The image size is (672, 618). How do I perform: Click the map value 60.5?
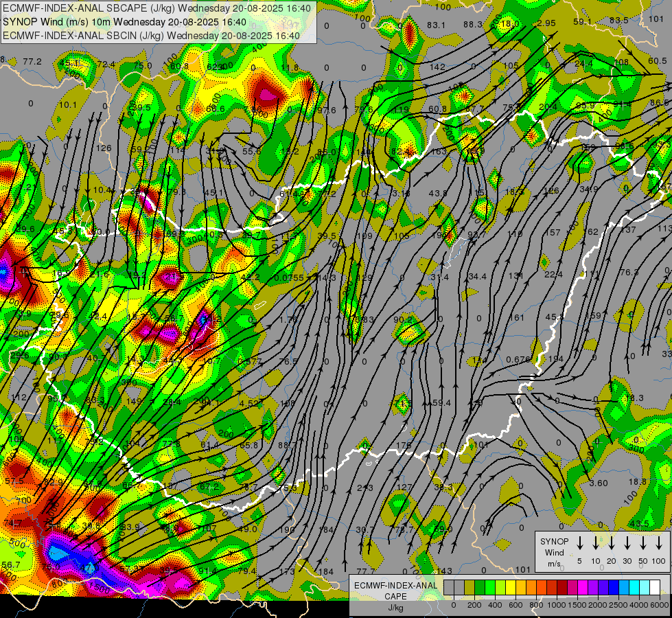click(658, 61)
